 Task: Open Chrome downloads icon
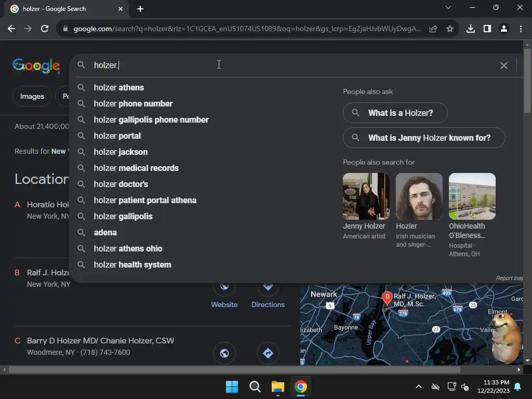471,29
